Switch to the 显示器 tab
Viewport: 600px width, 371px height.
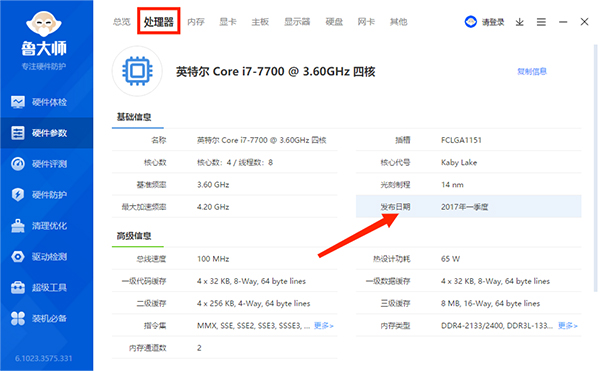coord(297,22)
